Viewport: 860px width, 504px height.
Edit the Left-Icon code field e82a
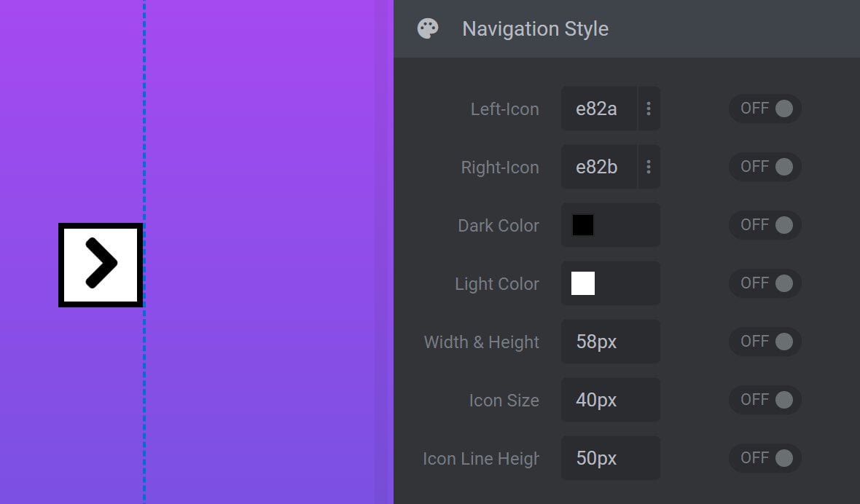[x=599, y=109]
